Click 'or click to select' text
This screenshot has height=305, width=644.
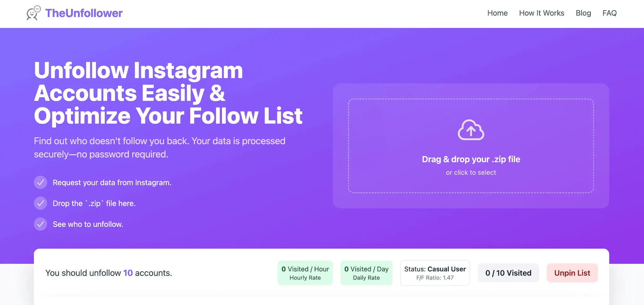(x=471, y=172)
